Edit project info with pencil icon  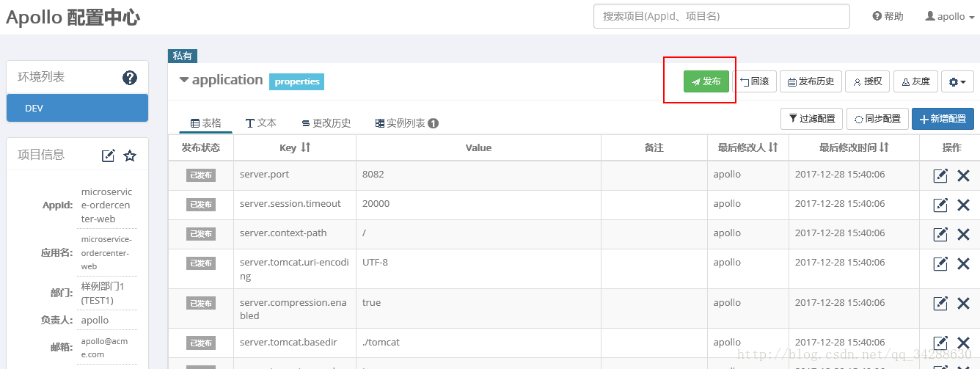click(x=108, y=156)
